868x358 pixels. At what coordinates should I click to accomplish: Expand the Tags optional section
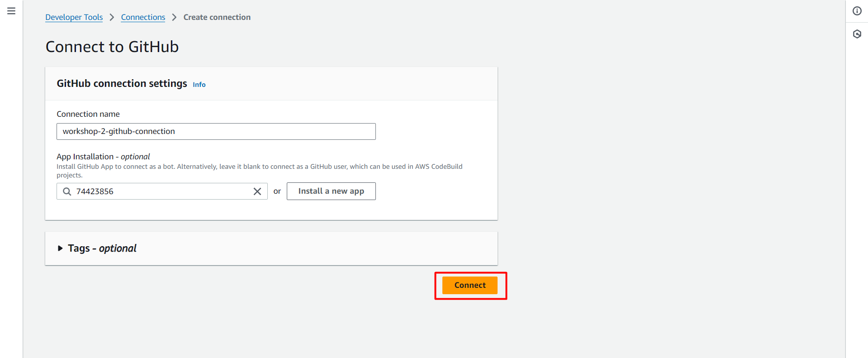tap(60, 248)
